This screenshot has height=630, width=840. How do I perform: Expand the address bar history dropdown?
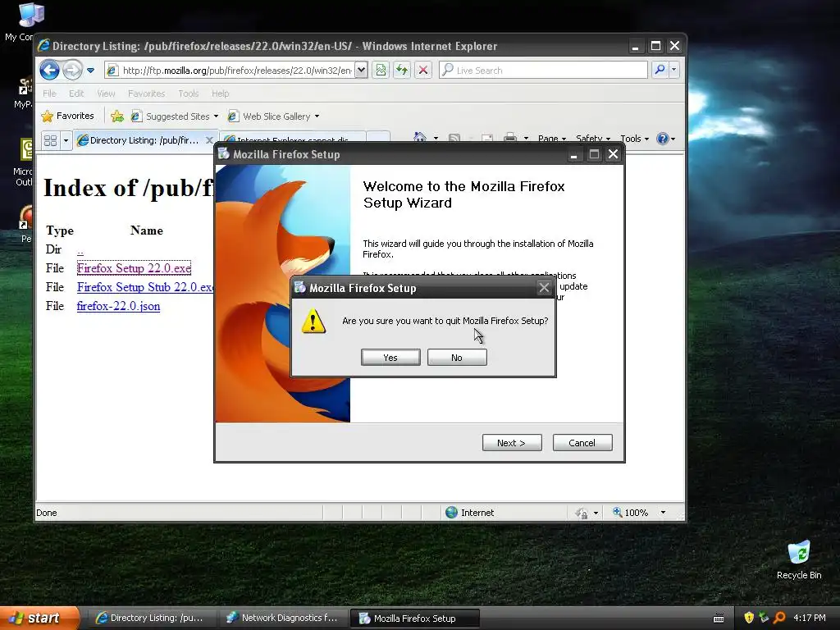point(362,71)
